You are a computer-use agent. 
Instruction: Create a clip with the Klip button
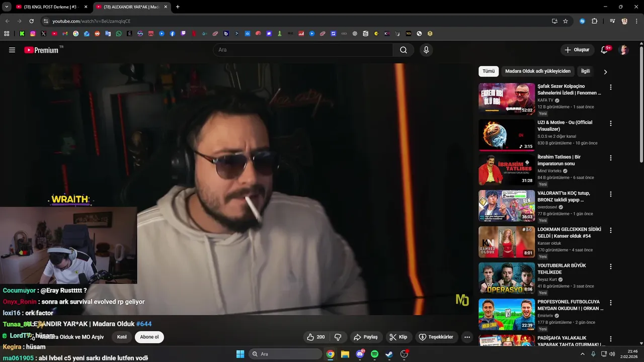pyautogui.click(x=398, y=337)
